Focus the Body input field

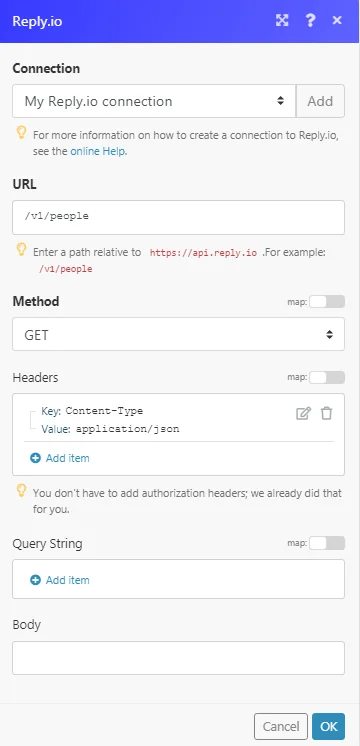[x=178, y=658]
